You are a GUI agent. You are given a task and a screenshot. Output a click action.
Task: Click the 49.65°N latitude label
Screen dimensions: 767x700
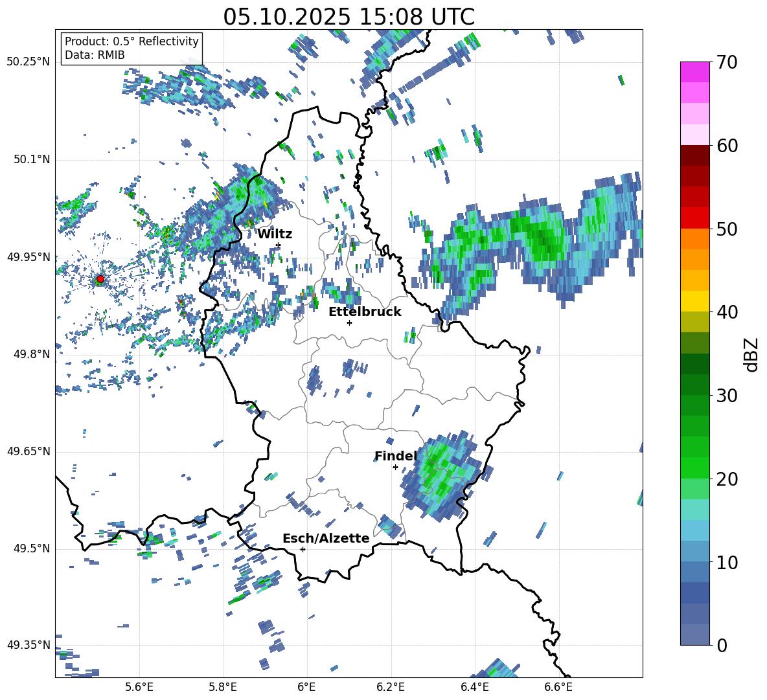[x=28, y=452]
